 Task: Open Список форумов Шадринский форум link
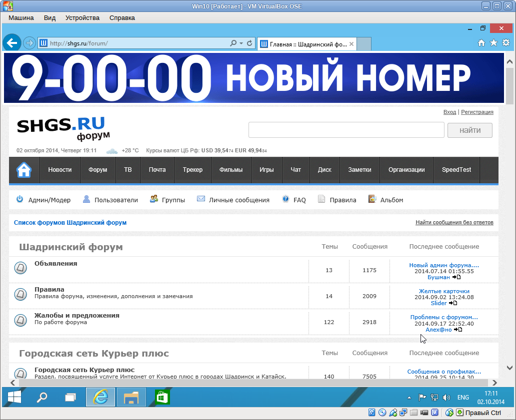[x=70, y=223]
